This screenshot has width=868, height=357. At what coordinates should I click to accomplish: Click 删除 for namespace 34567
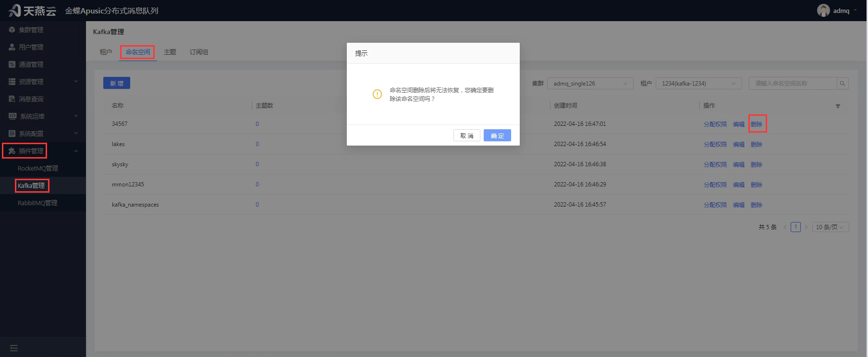point(757,124)
